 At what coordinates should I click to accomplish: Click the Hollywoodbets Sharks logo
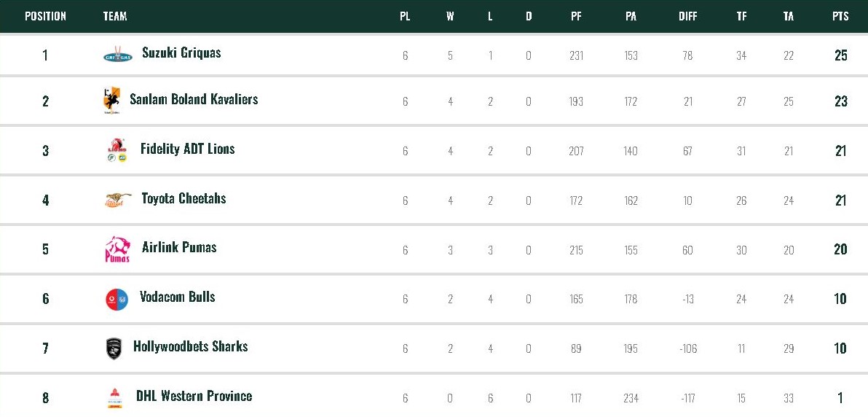tap(114, 348)
